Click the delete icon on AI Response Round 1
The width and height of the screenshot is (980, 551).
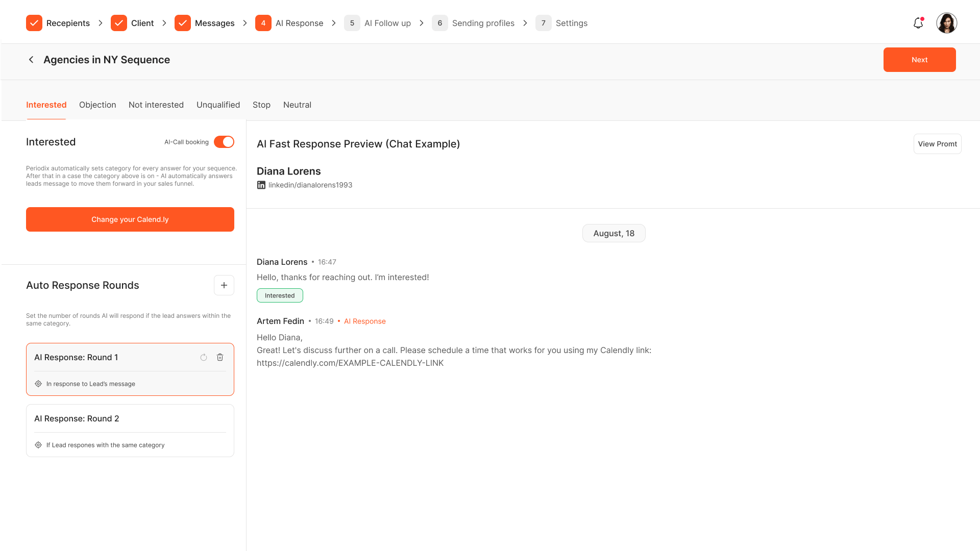click(x=219, y=357)
